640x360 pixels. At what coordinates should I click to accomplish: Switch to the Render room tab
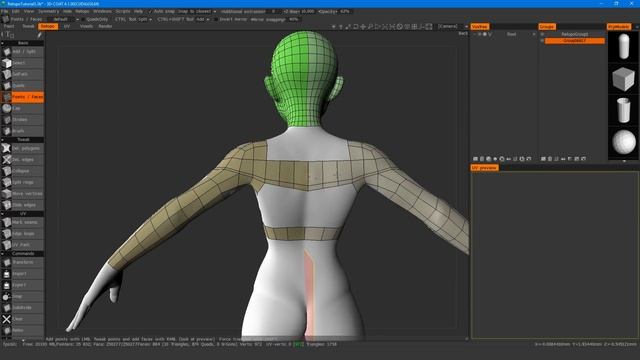pyautogui.click(x=105, y=27)
